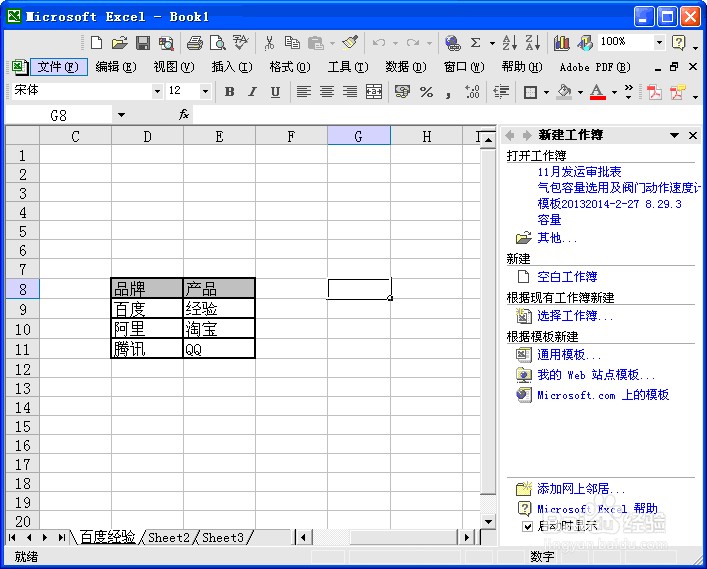Save the workbook with the disk icon
This screenshot has width=707, height=569.
(143, 43)
